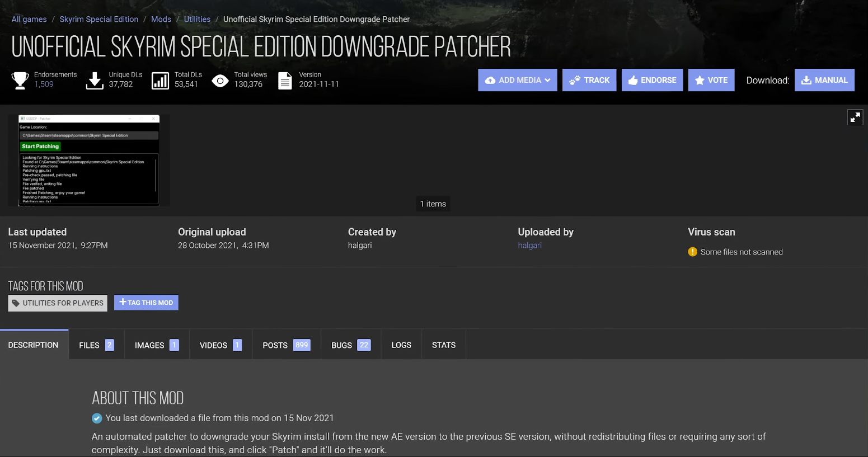Screen dimensions: 868x457
Task: Click the blue downloaded checkmark icon
Action: pyautogui.click(x=97, y=418)
